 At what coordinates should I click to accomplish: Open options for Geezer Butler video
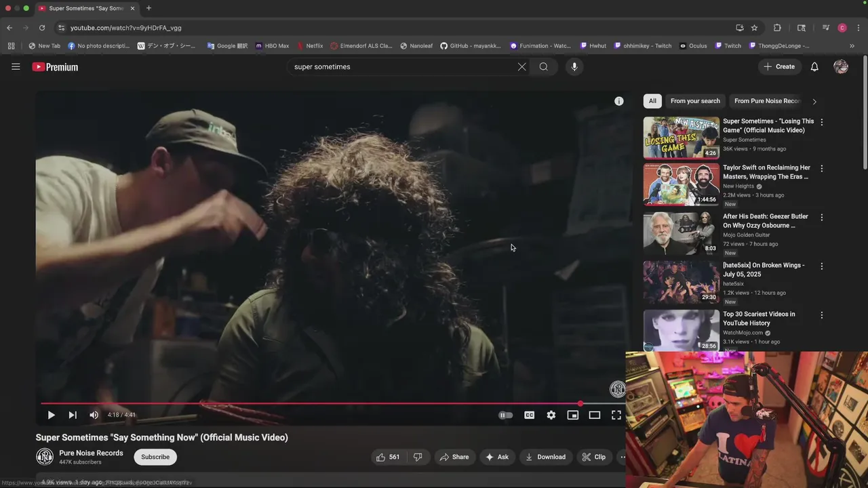(821, 218)
